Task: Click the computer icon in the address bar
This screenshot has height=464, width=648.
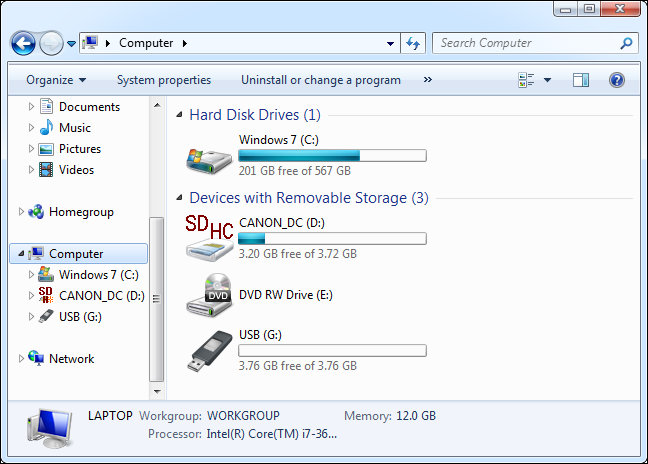Action: [90, 43]
